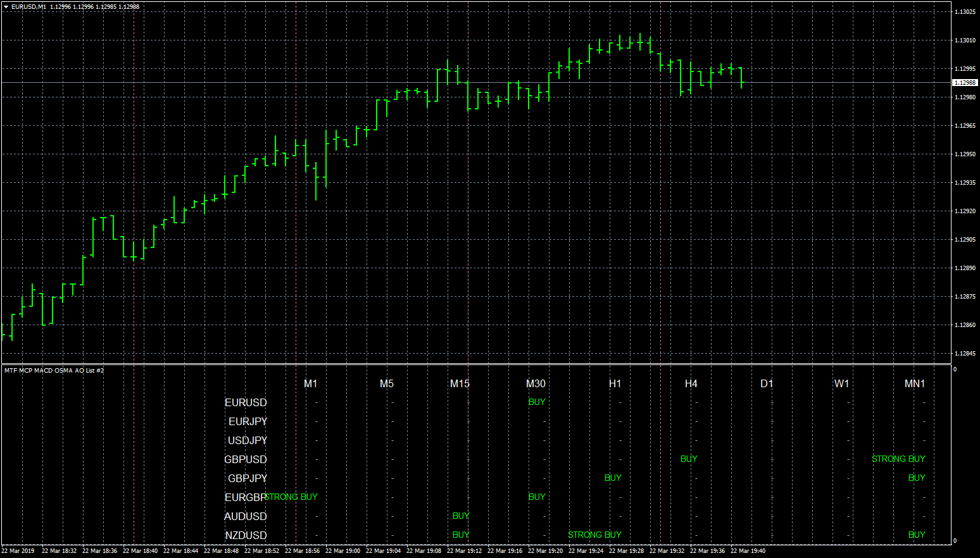Click the W1 column header
This screenshot has width=980, height=558.
(842, 383)
